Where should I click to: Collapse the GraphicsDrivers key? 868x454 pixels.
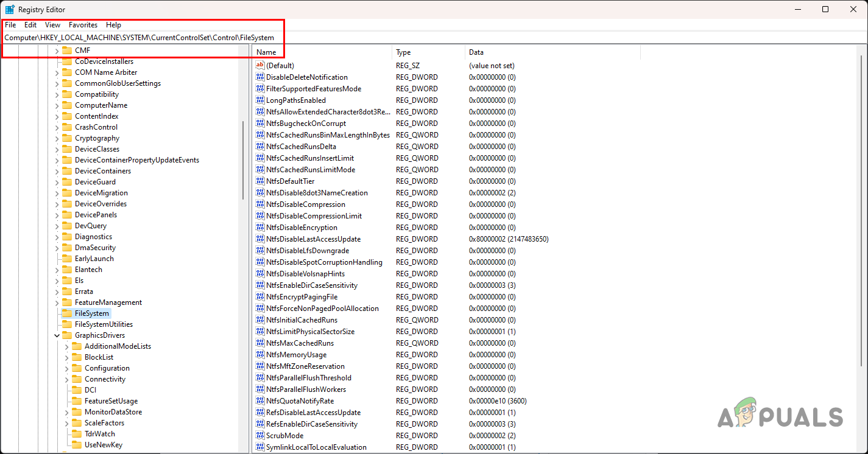click(57, 335)
